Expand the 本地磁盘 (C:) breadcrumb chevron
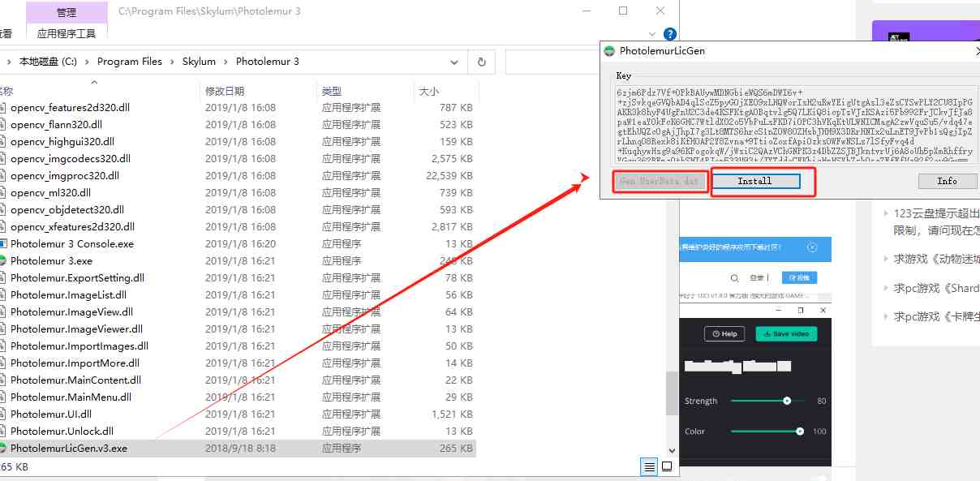 pyautogui.click(x=87, y=61)
